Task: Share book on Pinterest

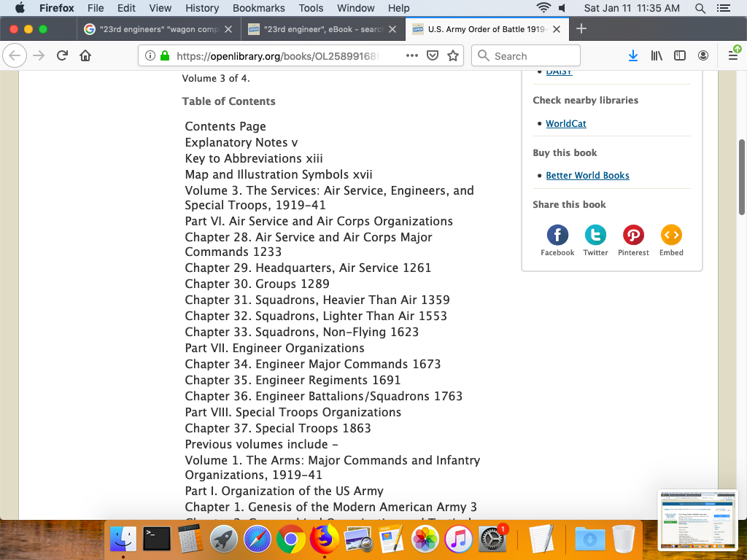Action: (633, 235)
